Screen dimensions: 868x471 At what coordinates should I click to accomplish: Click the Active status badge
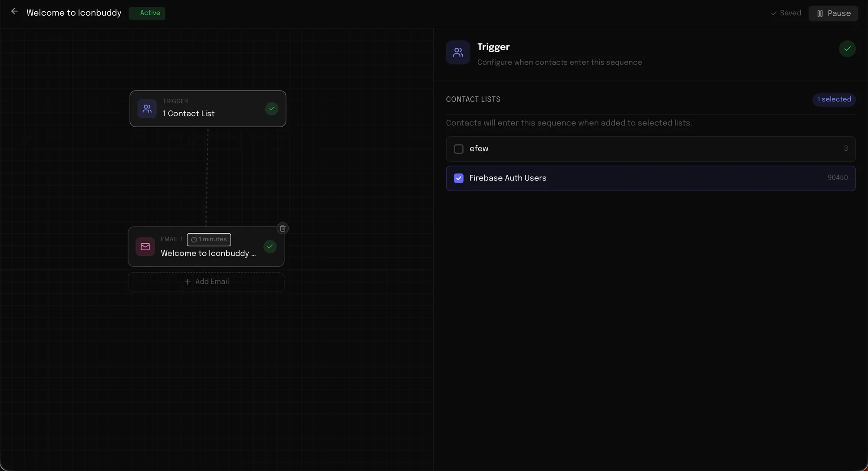(147, 13)
